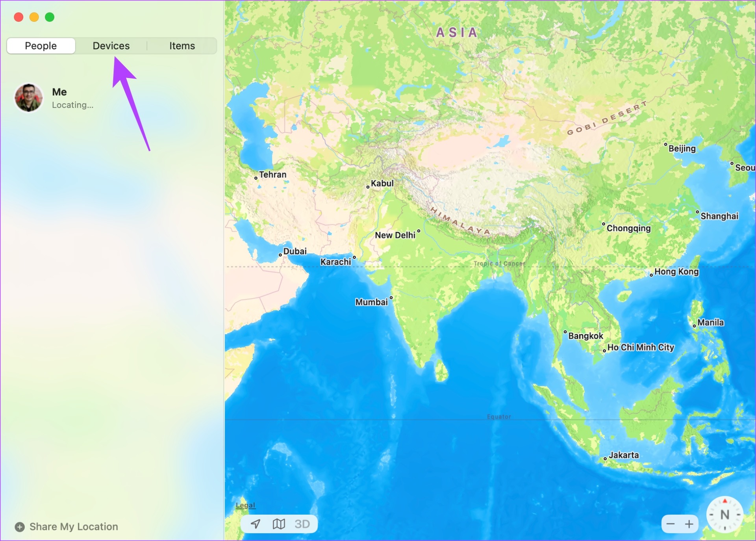
Task: Click the New Delhi city label
Action: pos(395,235)
